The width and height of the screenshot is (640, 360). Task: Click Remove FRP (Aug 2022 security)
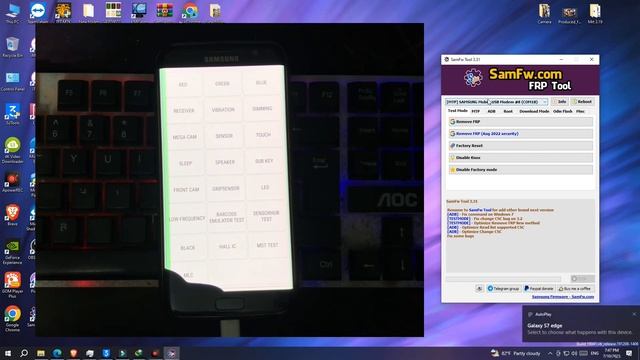520,133
